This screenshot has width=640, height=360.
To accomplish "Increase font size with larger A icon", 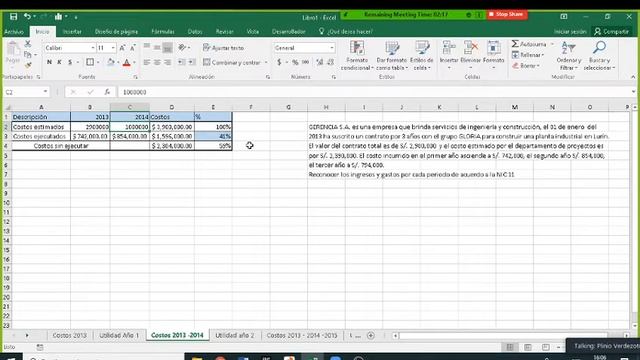I will [122, 48].
